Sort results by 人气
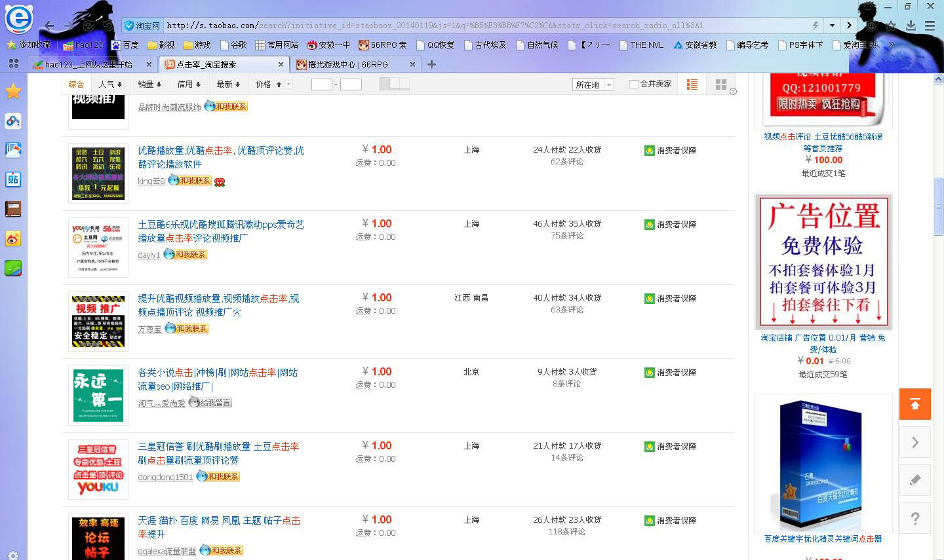The width and height of the screenshot is (944, 560). 110,84
